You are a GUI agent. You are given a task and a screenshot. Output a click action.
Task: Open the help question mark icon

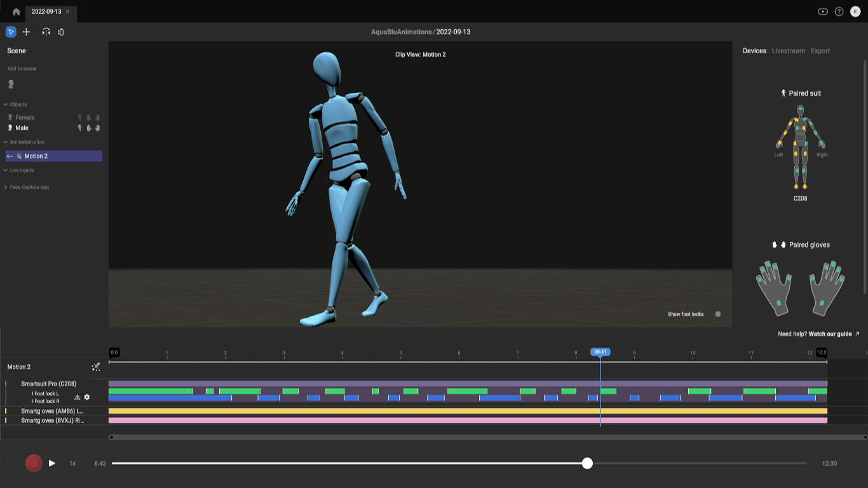pyautogui.click(x=839, y=11)
